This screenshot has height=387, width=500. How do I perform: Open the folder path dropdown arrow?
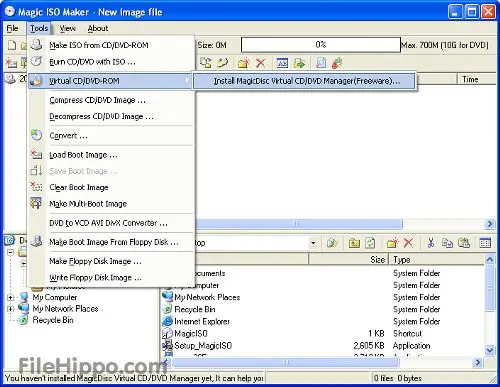(x=313, y=243)
